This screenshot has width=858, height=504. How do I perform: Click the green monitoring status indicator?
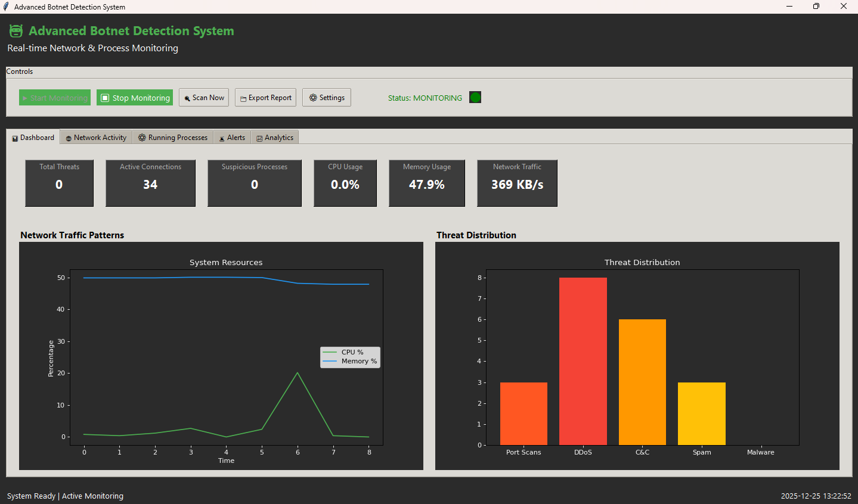[475, 97]
